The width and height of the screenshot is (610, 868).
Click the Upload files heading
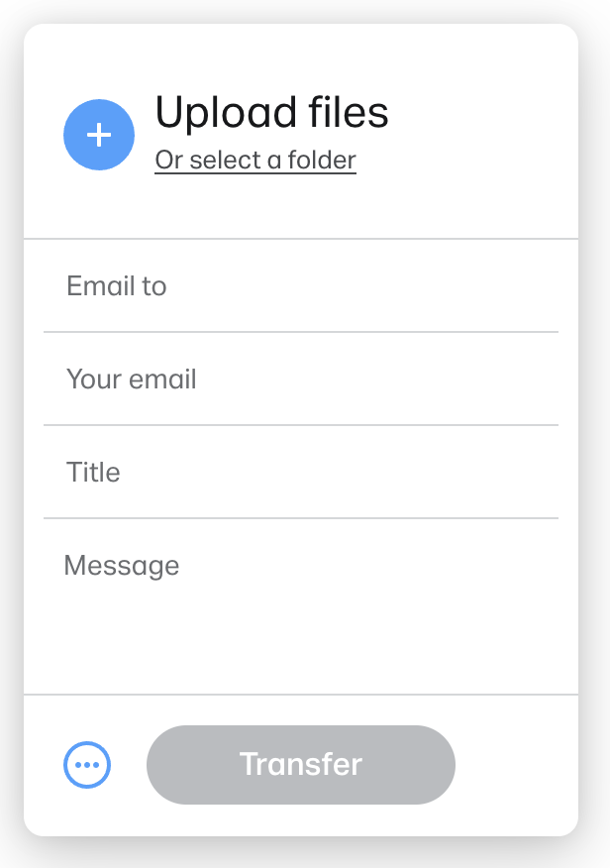(x=271, y=112)
